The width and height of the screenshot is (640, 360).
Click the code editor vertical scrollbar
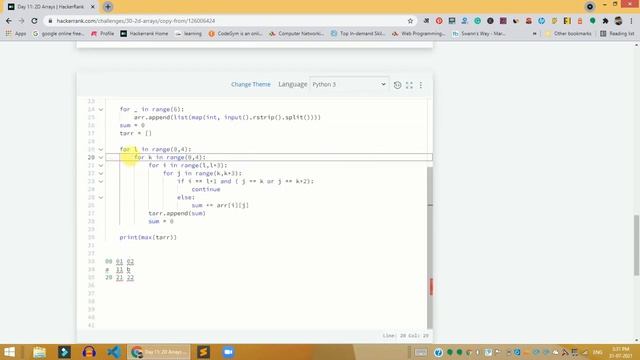(429, 247)
